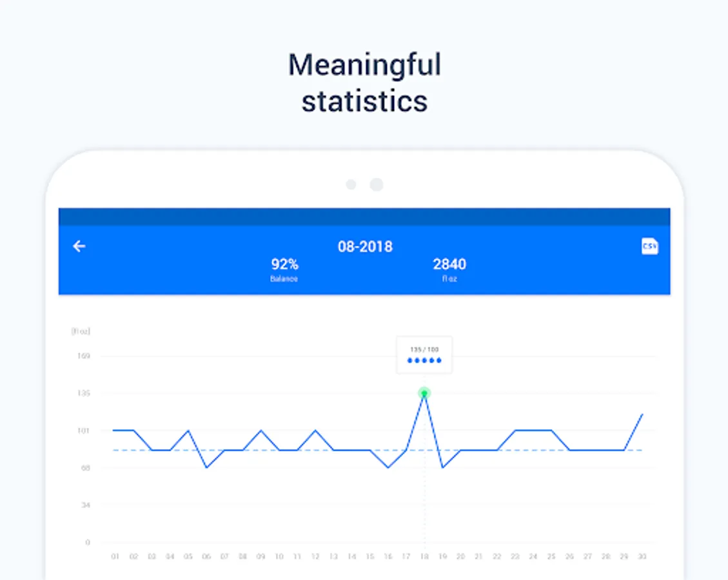Select the green data point on day 18
Screen dimensions: 728x580
coord(424,394)
